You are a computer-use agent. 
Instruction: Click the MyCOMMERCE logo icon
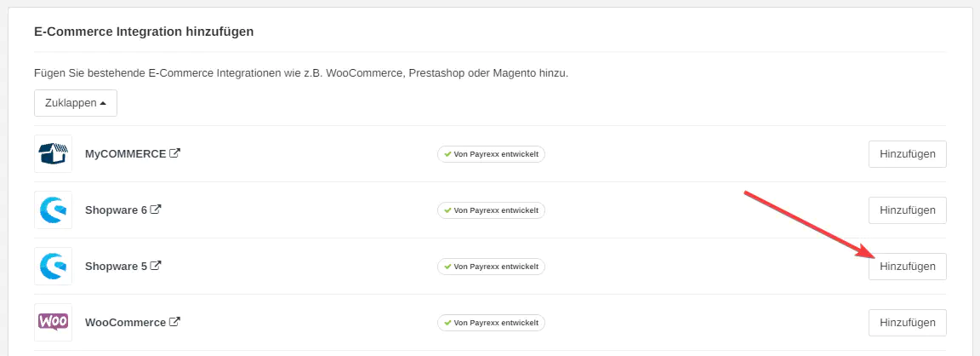pyautogui.click(x=53, y=154)
